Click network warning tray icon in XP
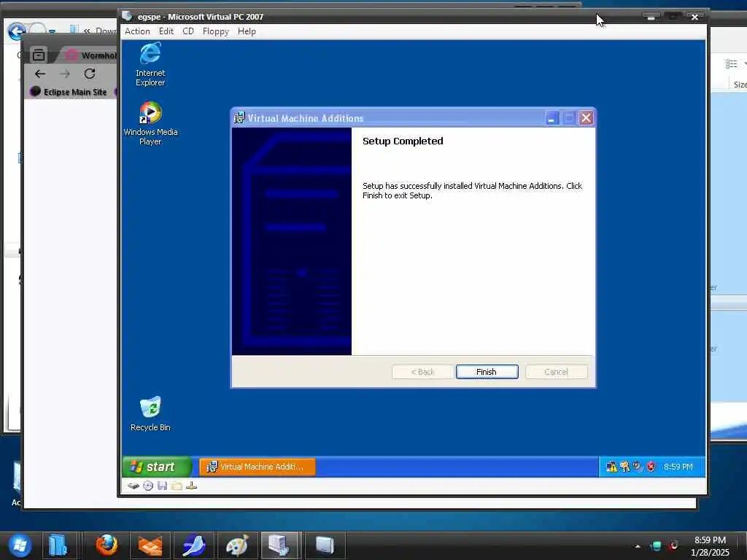Image resolution: width=747 pixels, height=560 pixels. pyautogui.click(x=611, y=467)
